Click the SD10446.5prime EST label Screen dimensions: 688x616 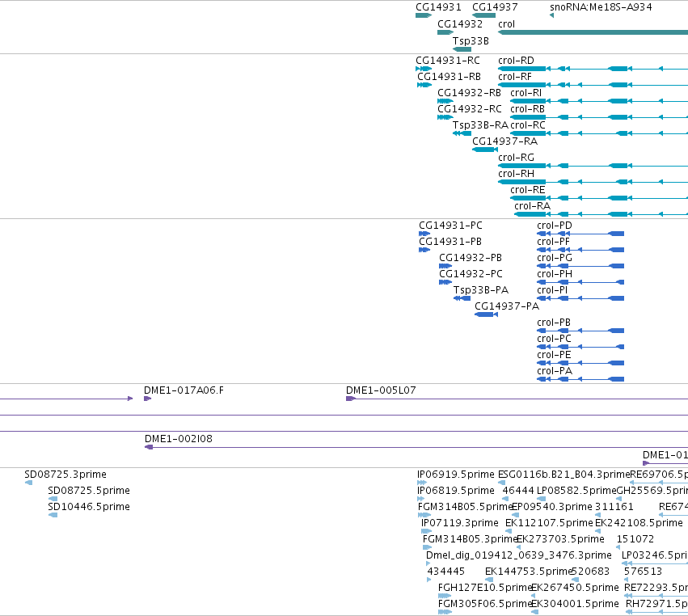89,507
